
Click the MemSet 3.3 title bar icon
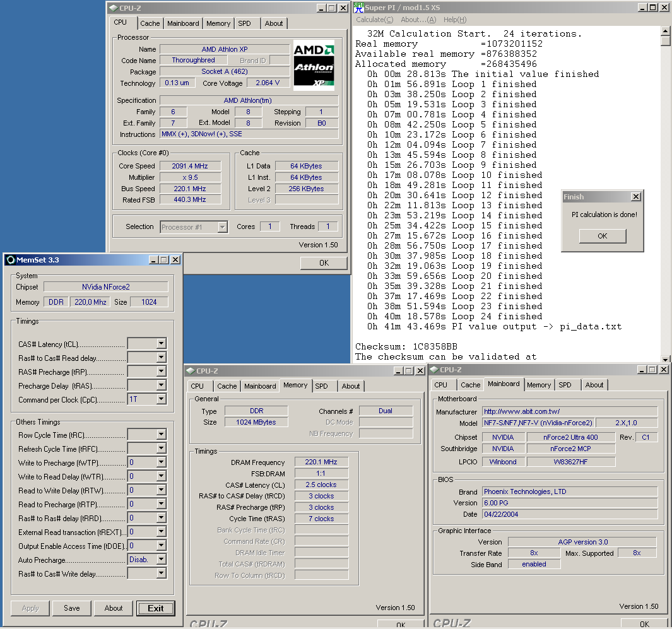pos(11,260)
